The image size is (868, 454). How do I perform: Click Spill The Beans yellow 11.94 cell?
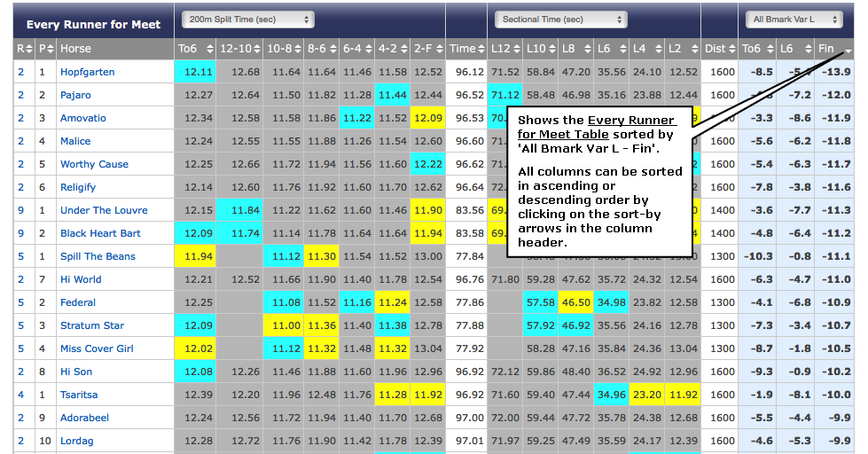point(194,256)
